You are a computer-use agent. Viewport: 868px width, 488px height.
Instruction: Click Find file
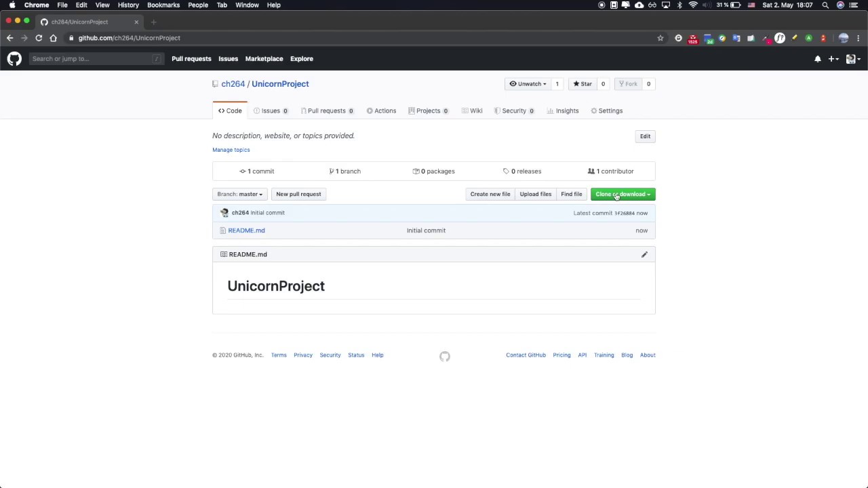point(572,195)
